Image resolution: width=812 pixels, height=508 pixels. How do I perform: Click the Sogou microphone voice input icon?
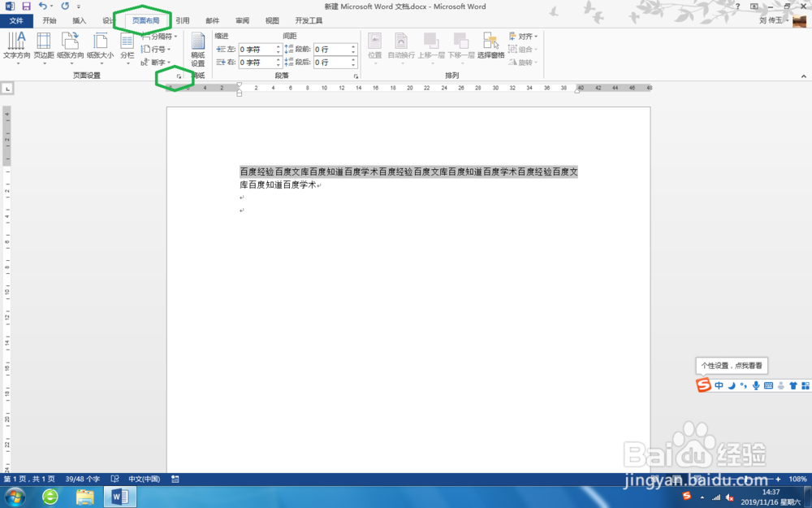click(x=756, y=385)
